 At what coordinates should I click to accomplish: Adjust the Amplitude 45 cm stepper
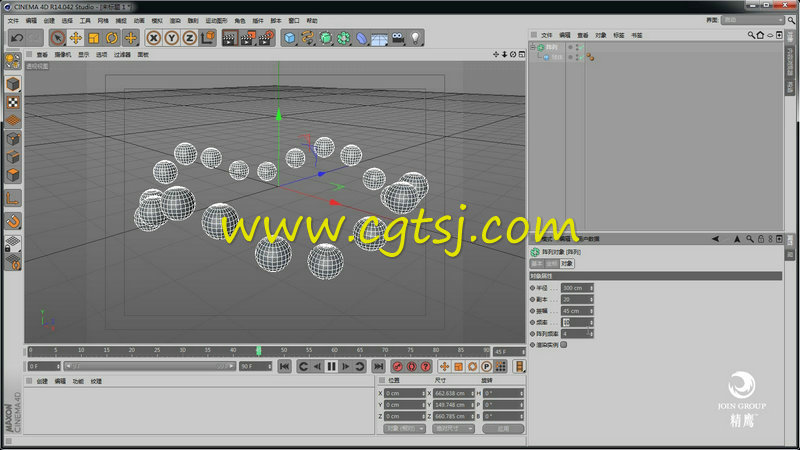pos(591,311)
